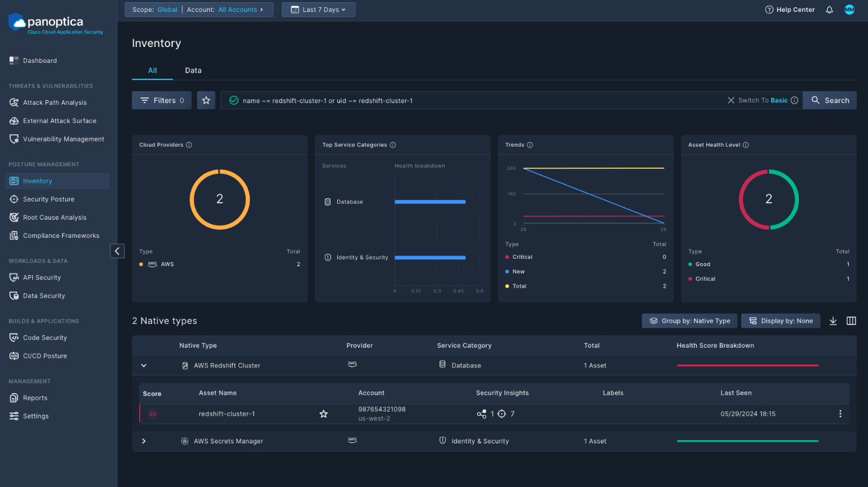868x487 pixels.
Task: Download the inventory table
Action: [x=833, y=321]
